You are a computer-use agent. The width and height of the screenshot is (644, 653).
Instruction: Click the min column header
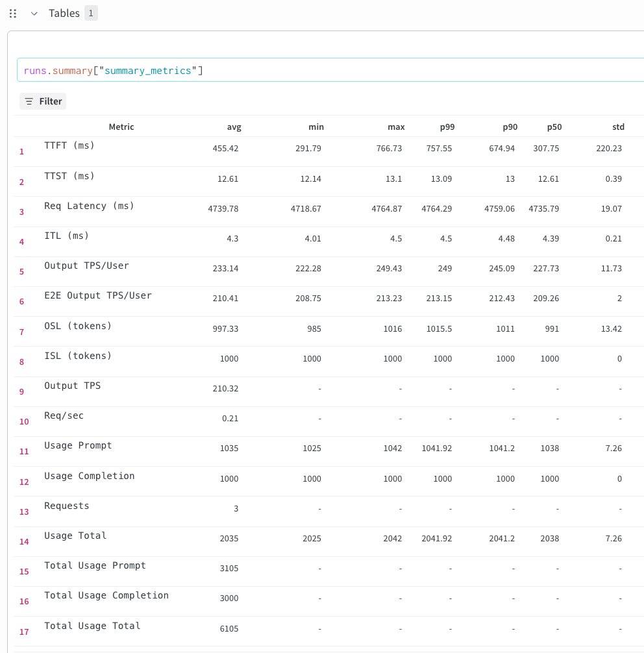(x=316, y=127)
